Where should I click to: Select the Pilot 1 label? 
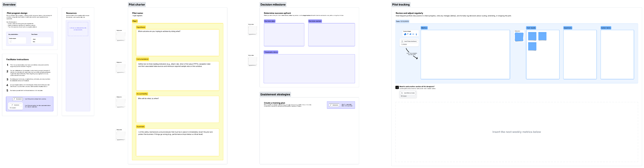(x=135, y=21)
